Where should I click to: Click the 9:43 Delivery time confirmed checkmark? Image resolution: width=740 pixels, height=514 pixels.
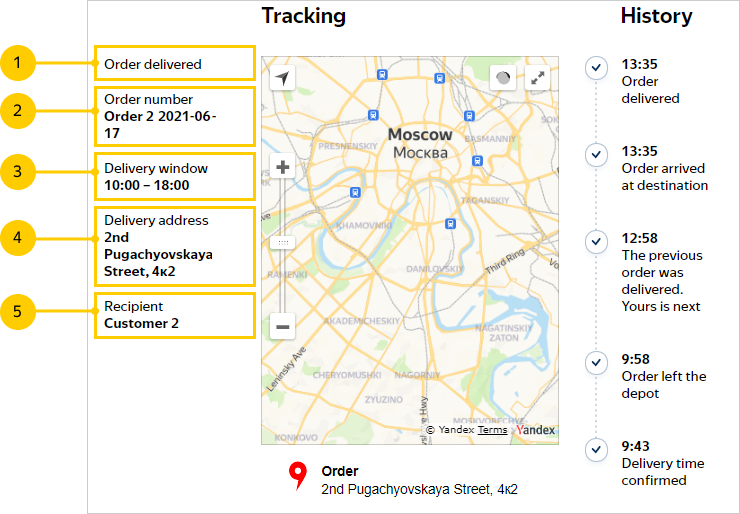click(596, 449)
